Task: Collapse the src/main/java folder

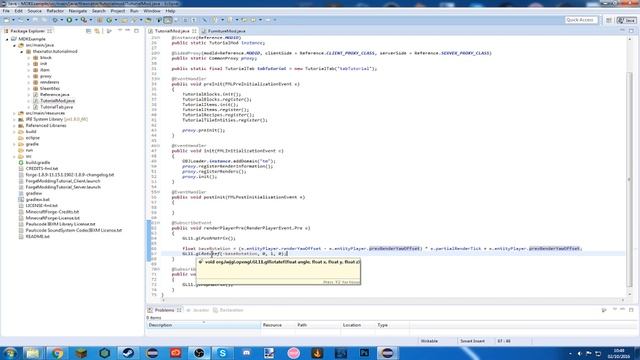Action: (14, 45)
